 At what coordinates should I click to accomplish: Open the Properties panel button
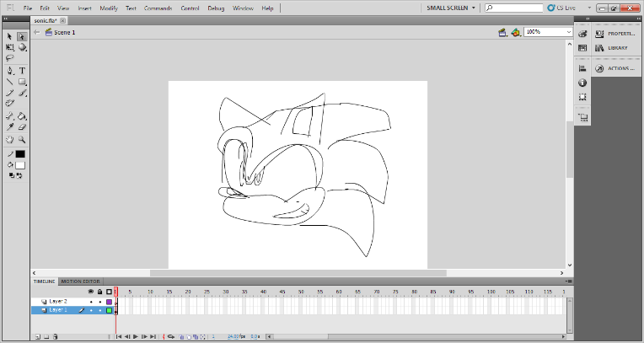(x=616, y=34)
